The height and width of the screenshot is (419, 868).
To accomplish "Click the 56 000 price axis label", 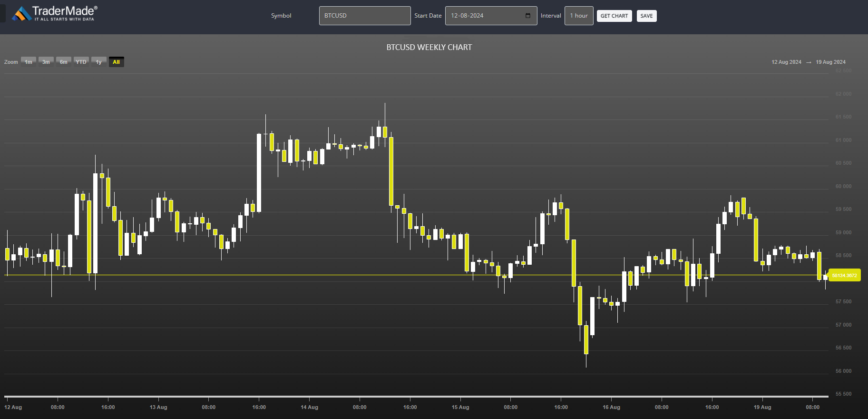I will pos(843,371).
